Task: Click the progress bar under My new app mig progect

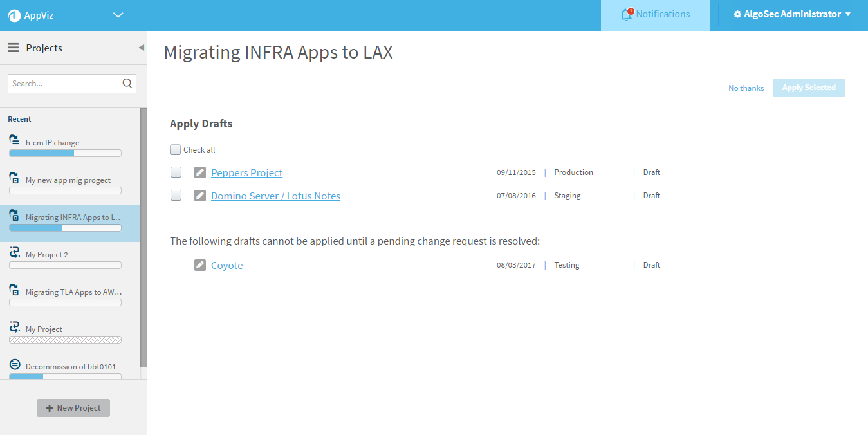Action: pos(65,190)
